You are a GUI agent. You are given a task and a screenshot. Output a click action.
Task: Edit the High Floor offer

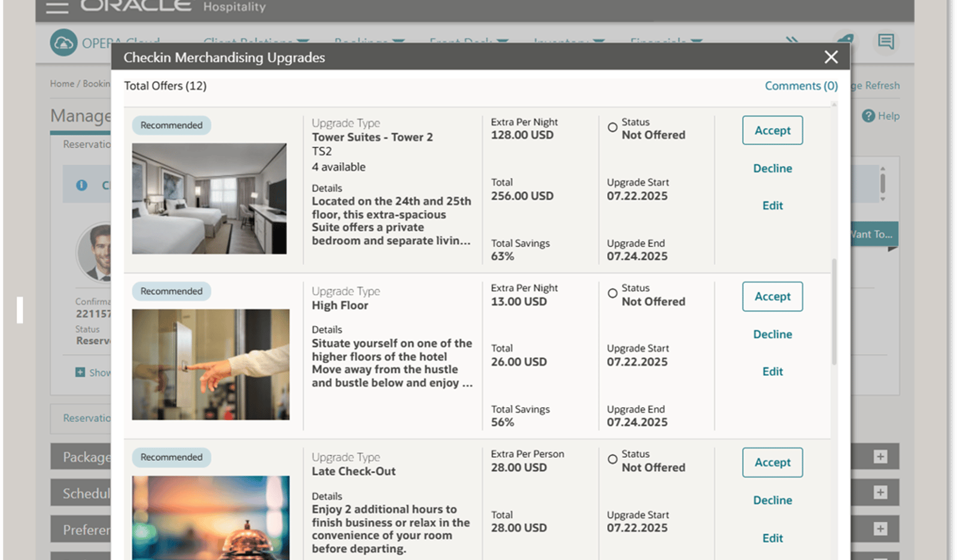pyautogui.click(x=772, y=372)
